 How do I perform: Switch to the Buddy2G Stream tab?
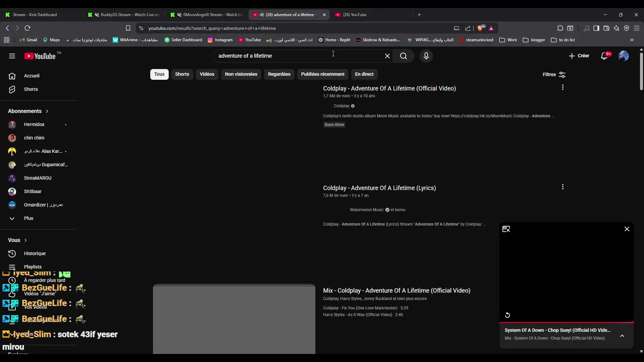point(123,15)
